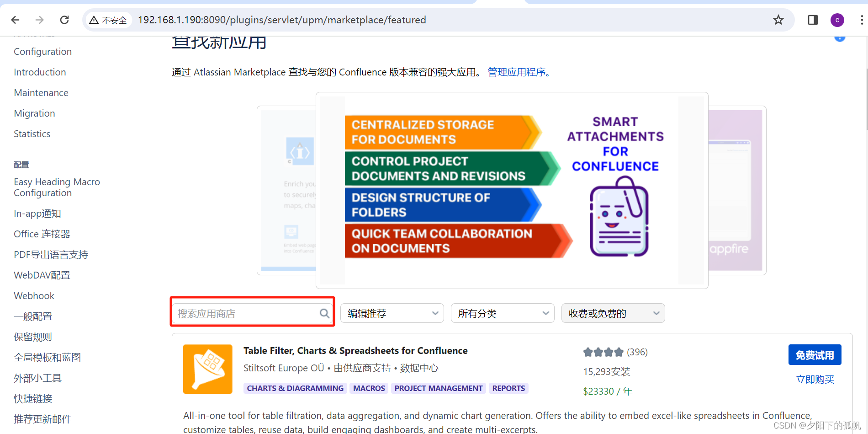Open In-app通知 settings
Viewport: 868px width, 434px height.
[x=37, y=214]
